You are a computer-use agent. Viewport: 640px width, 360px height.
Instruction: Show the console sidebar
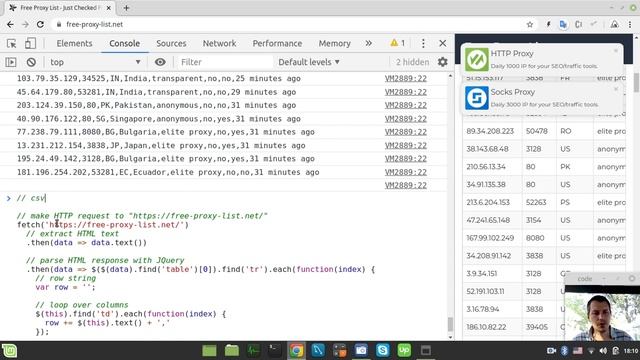[x=11, y=62]
